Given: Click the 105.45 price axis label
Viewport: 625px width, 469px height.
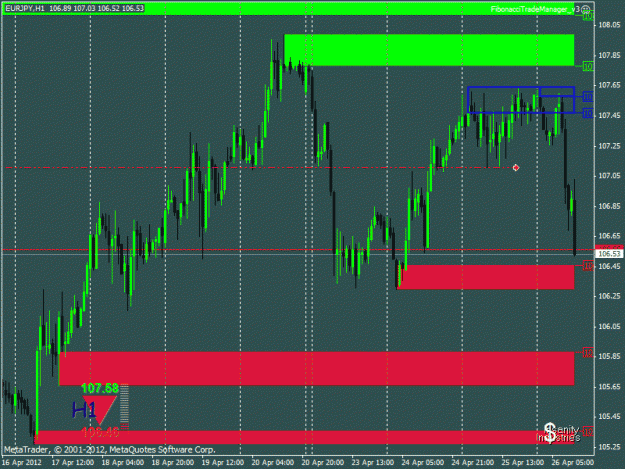Looking at the screenshot, I should 609,416.
